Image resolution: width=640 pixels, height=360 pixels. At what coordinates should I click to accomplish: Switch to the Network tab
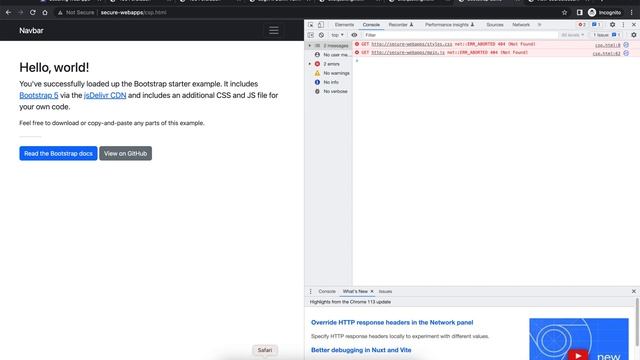[521, 25]
